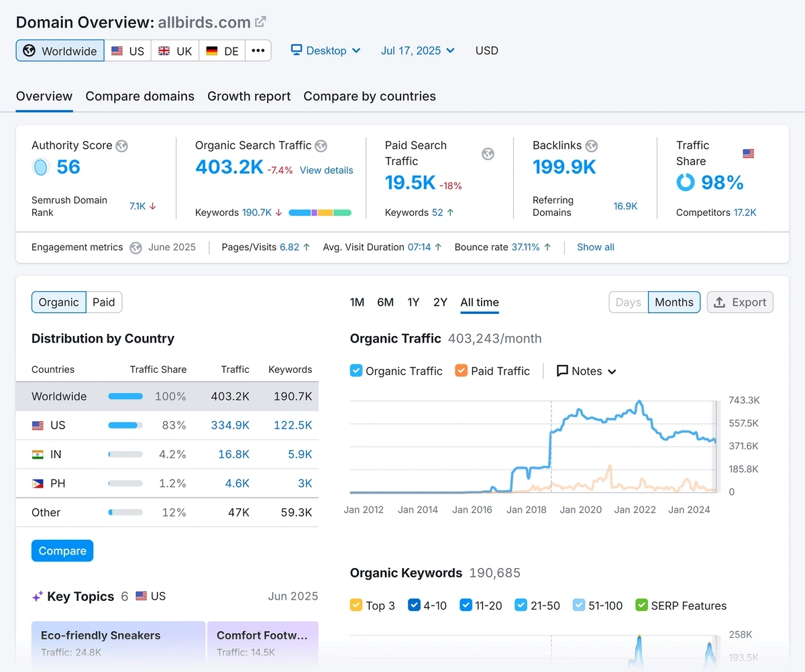Click the Backlinks 199.9K value
This screenshot has width=805, height=672.
564,167
